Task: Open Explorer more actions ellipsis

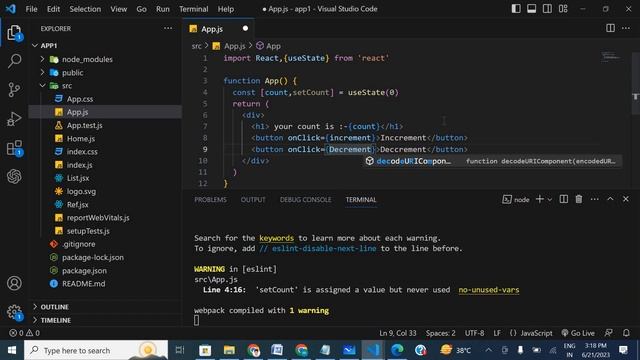Action: [168, 28]
